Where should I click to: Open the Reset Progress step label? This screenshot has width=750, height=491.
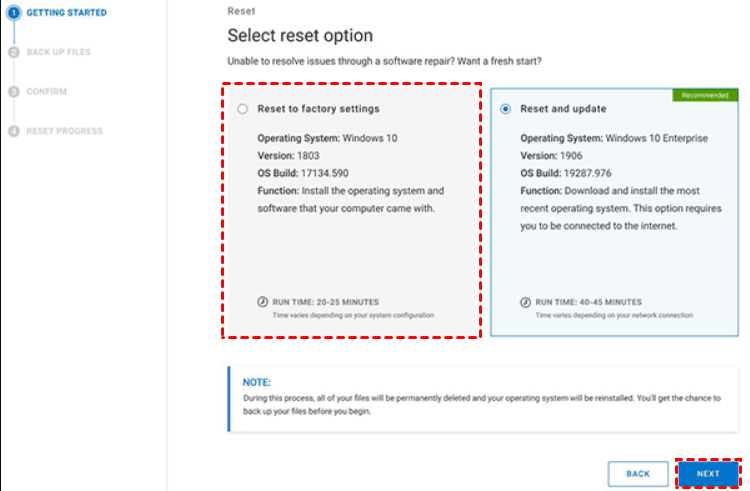(64, 131)
